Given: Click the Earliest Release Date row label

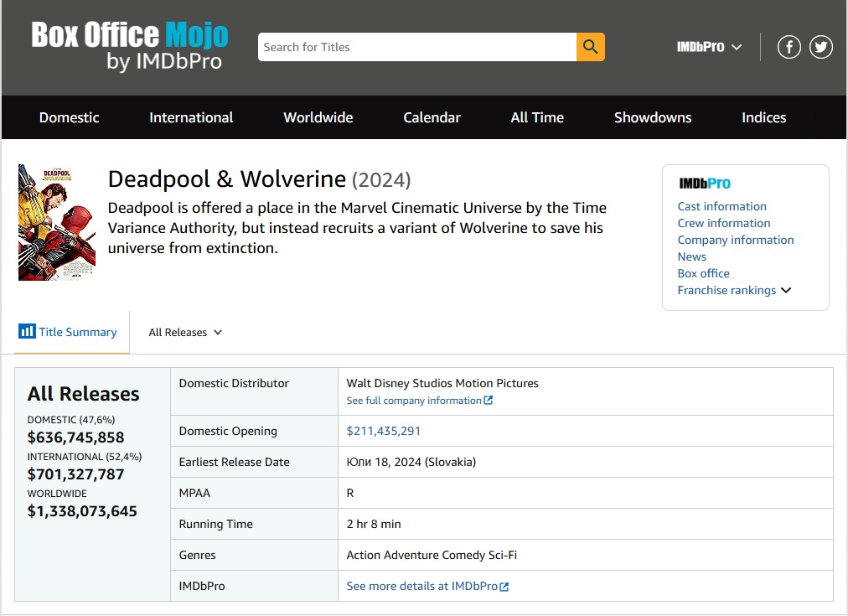Looking at the screenshot, I should click(234, 463).
